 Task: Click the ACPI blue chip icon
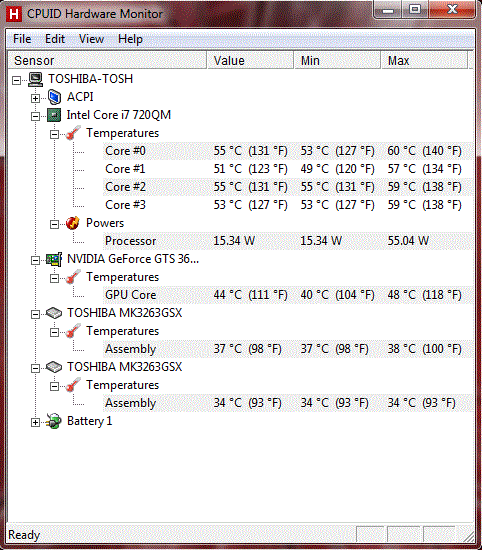54,97
